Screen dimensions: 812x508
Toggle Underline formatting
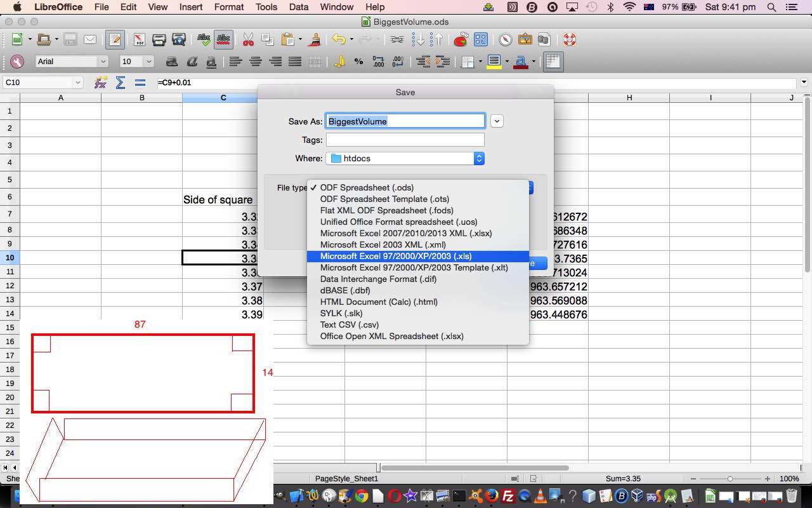coord(211,62)
